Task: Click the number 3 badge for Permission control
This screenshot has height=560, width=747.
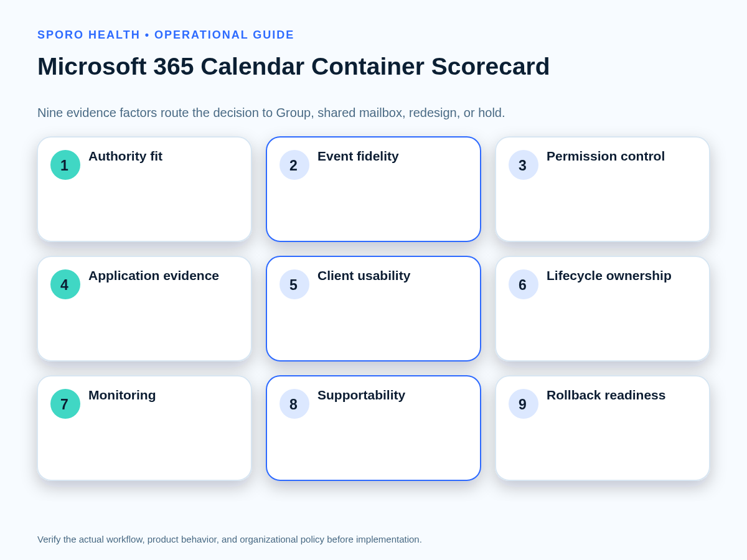Action: [x=524, y=165]
